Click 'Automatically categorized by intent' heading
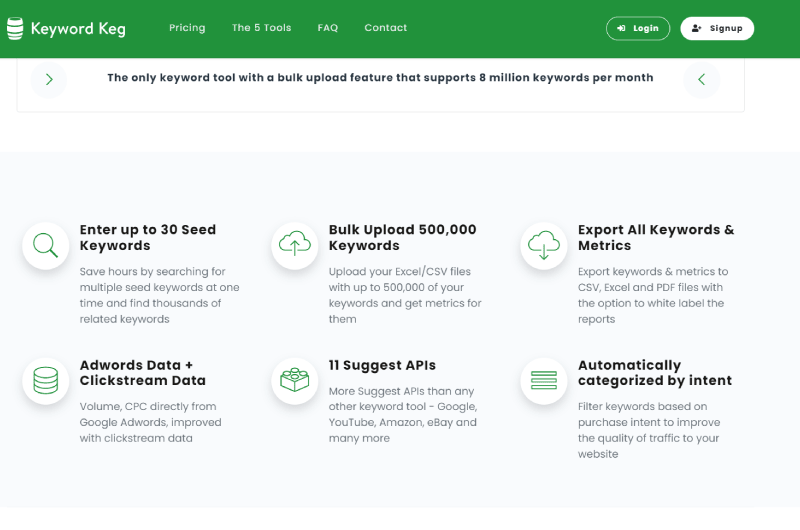 (655, 373)
